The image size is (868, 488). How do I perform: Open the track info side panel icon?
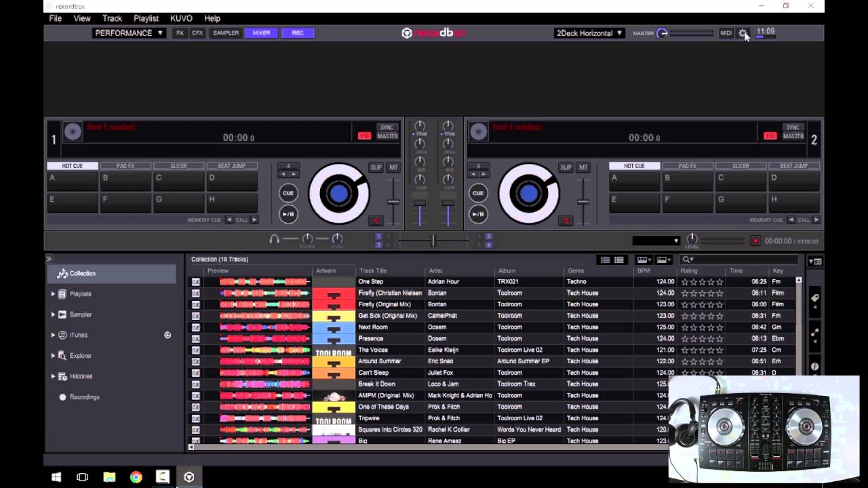(x=814, y=367)
